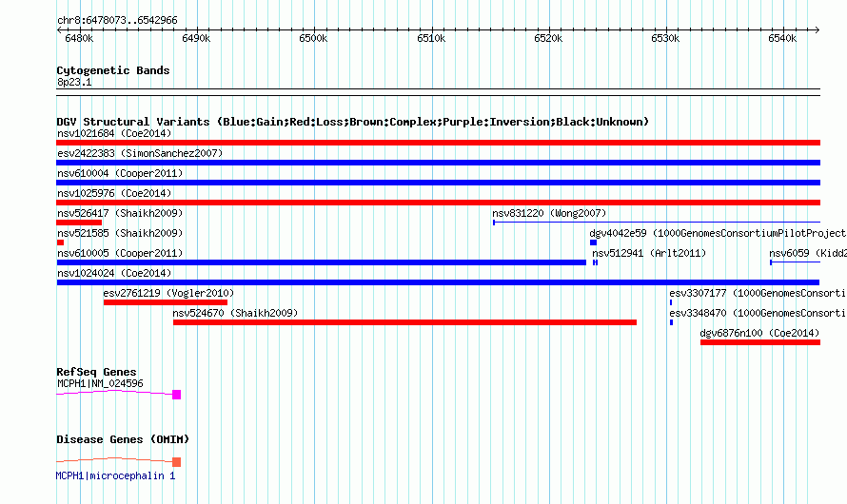This screenshot has width=847, height=504.
Task: Click the RefSeq Genes track title
Action: pyautogui.click(x=96, y=372)
